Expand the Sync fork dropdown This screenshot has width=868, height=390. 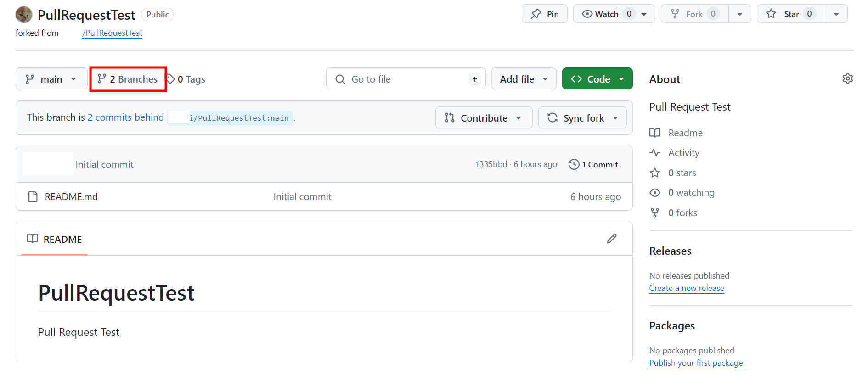(582, 118)
